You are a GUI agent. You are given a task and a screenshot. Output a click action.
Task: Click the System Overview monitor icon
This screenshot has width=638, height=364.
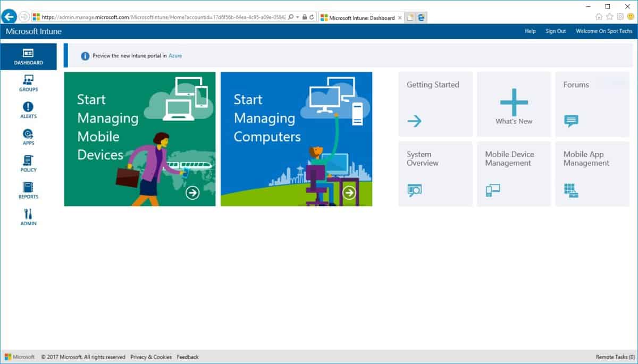click(x=415, y=190)
